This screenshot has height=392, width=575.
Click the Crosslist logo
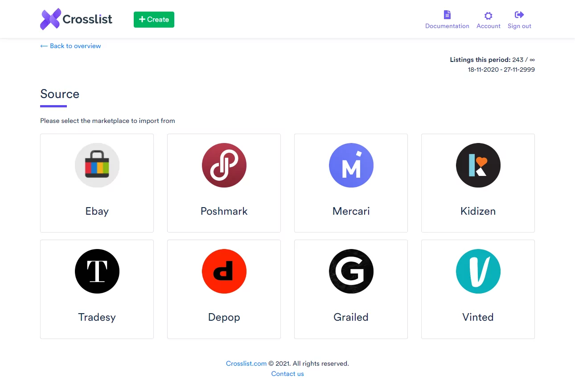[x=76, y=19]
